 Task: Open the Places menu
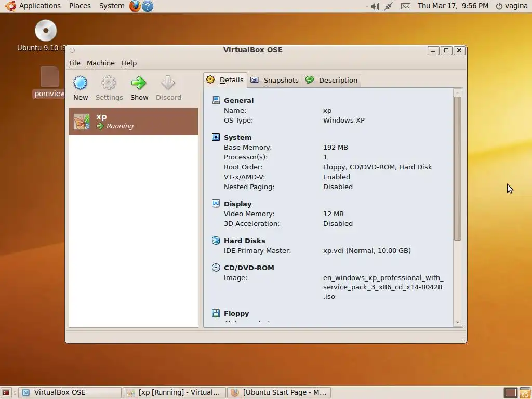79,6
